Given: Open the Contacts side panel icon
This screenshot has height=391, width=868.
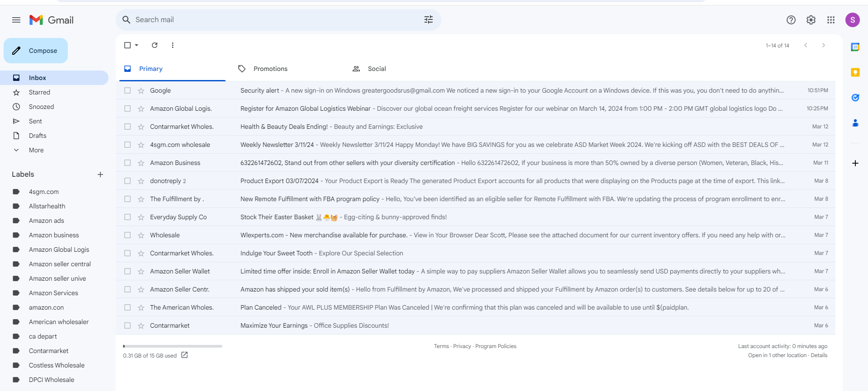Looking at the screenshot, I should pos(855,123).
